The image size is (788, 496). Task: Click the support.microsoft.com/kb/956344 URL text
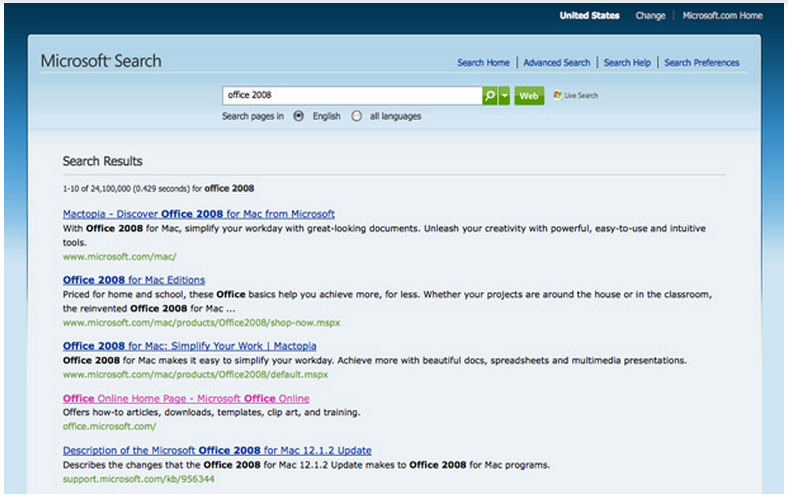pyautogui.click(x=139, y=479)
